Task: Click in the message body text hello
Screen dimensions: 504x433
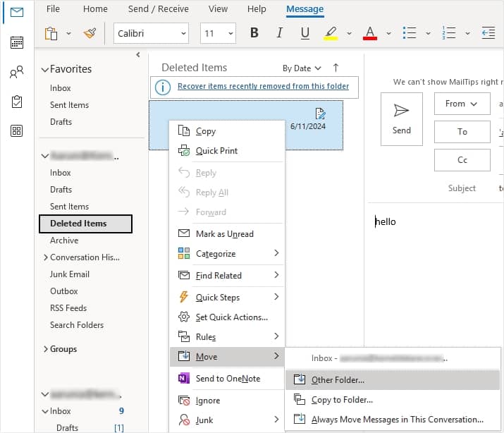Action: point(386,222)
